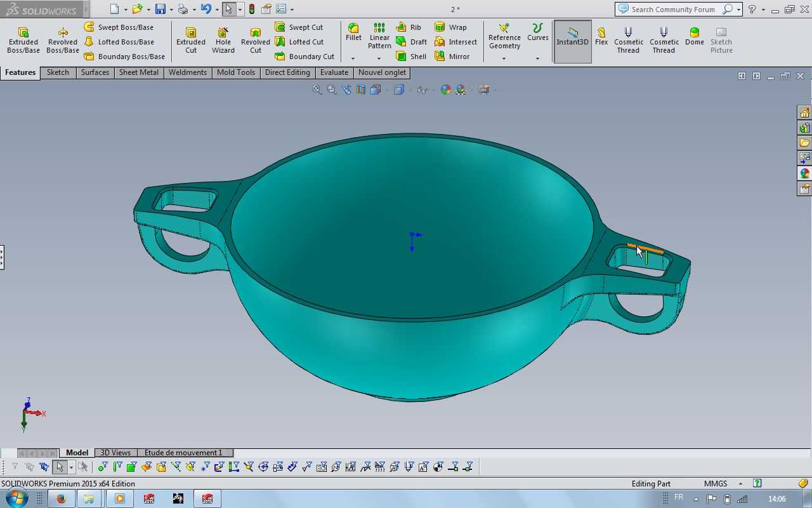Click the Rebuild traffic light icon
812x508 pixels.
252,9
